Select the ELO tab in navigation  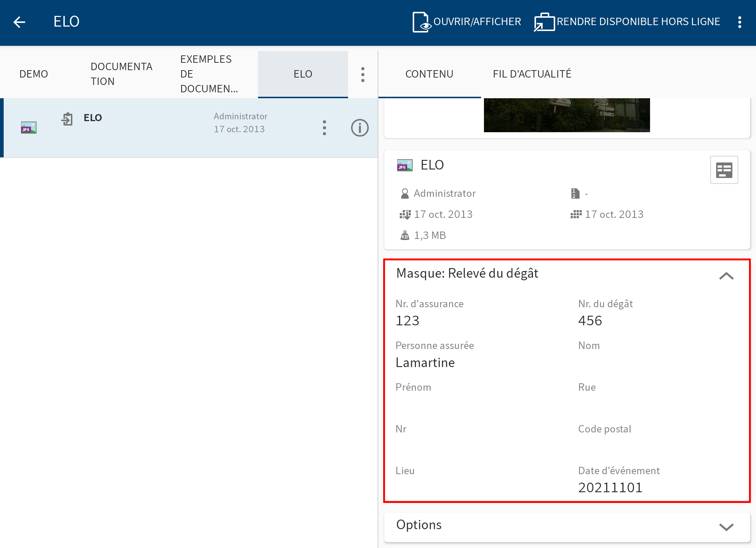303,74
